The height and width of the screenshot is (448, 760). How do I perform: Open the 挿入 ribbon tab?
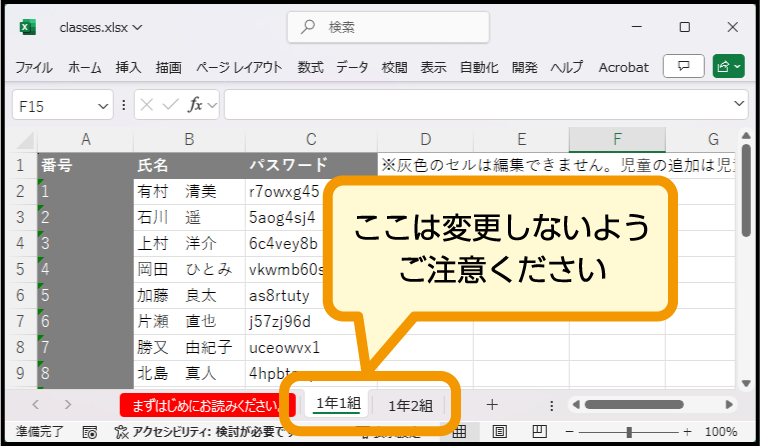[128, 67]
